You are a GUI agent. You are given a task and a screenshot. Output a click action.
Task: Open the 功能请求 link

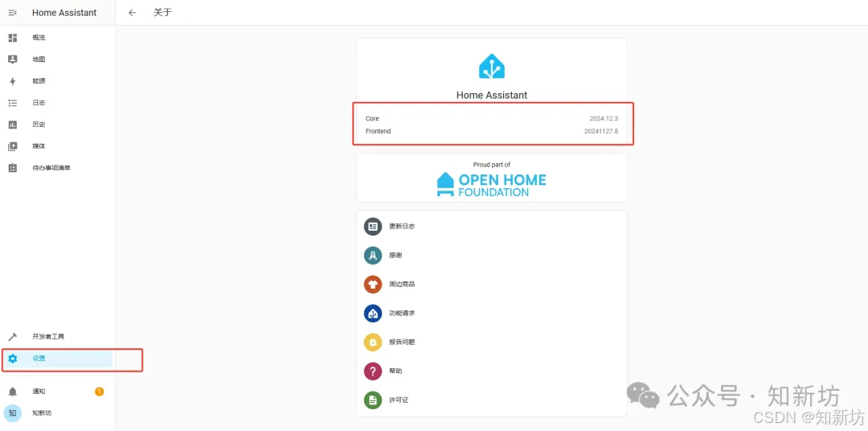pyautogui.click(x=492, y=313)
